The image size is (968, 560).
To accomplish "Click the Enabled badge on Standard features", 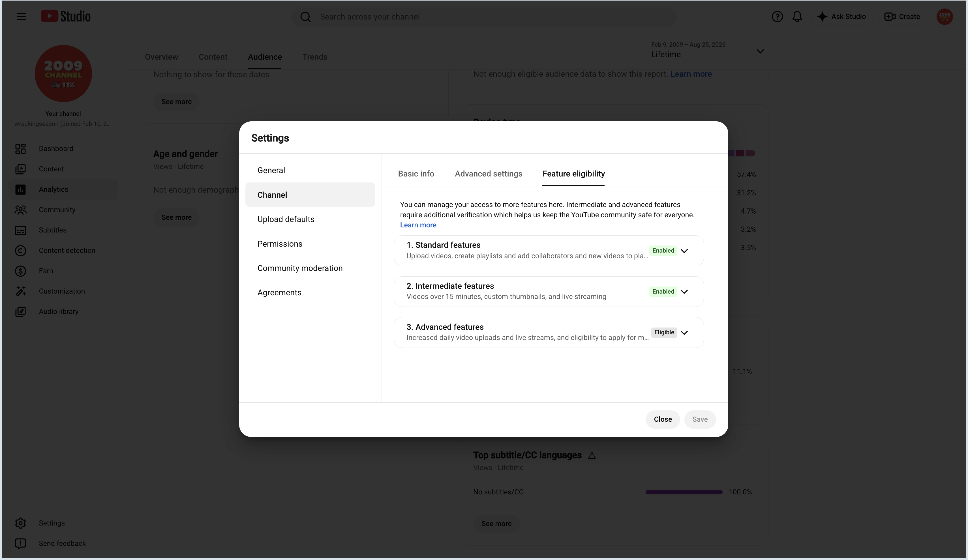I will [x=663, y=251].
